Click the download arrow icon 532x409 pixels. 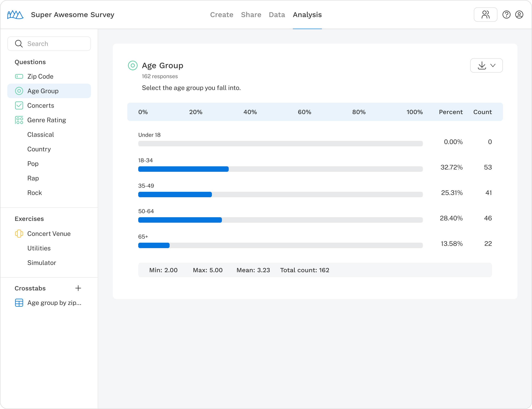[x=482, y=65]
